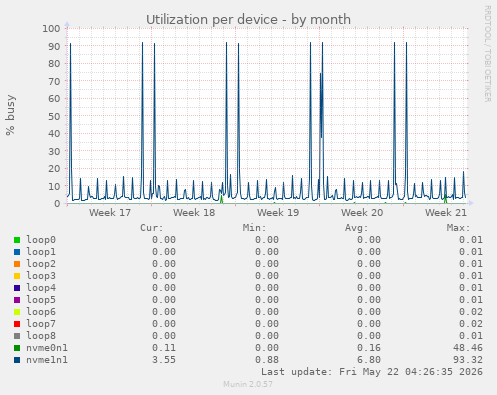Click the Cur: column header
This screenshot has height=395, width=497.
click(x=152, y=228)
